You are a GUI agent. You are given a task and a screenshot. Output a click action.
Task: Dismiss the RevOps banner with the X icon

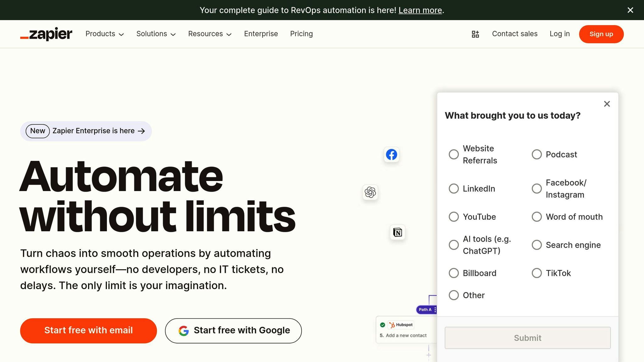(x=630, y=10)
